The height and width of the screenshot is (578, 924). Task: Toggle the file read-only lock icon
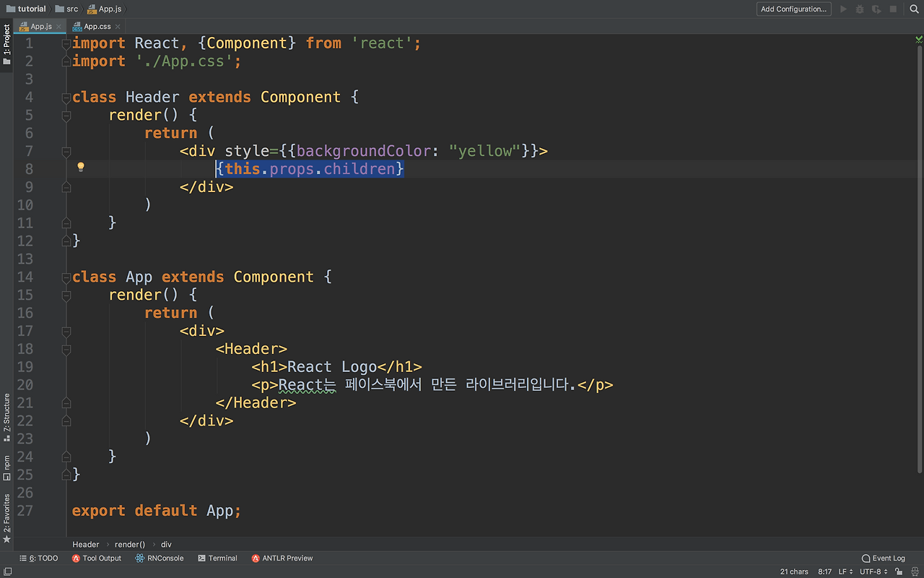[x=898, y=571]
